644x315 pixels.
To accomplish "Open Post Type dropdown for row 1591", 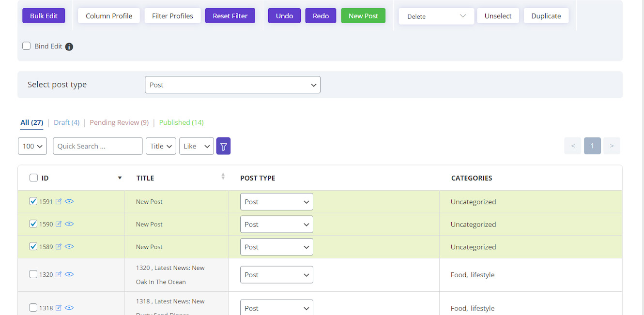I will tap(276, 202).
